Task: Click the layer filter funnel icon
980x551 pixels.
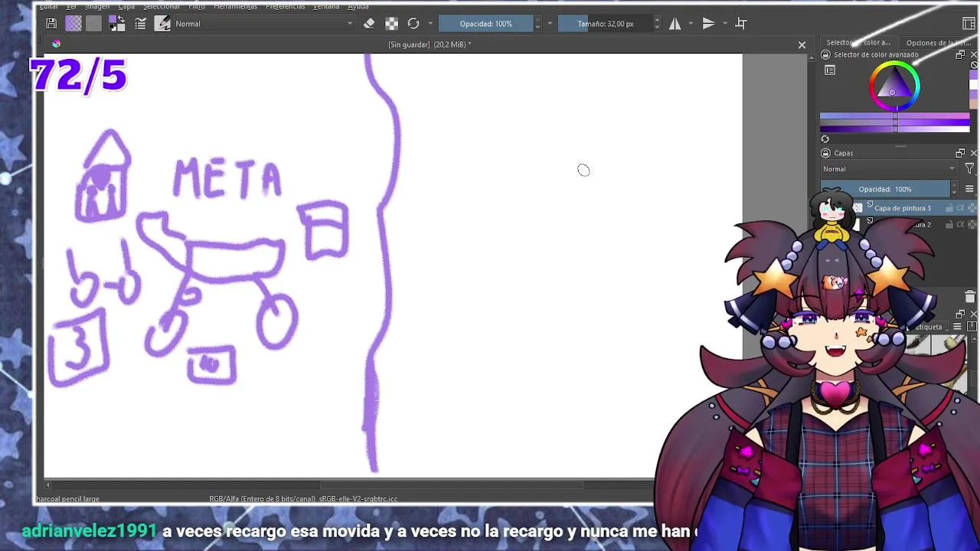Action: pyautogui.click(x=969, y=169)
